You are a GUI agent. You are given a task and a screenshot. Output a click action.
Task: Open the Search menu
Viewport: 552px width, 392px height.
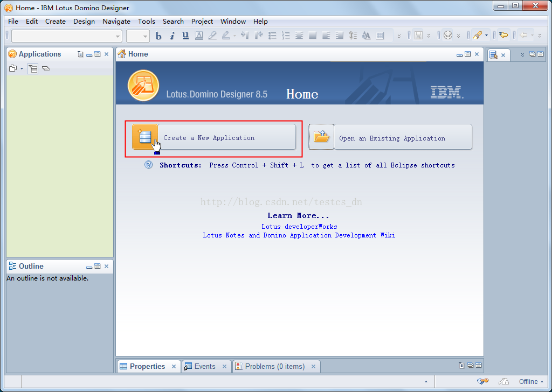(173, 22)
